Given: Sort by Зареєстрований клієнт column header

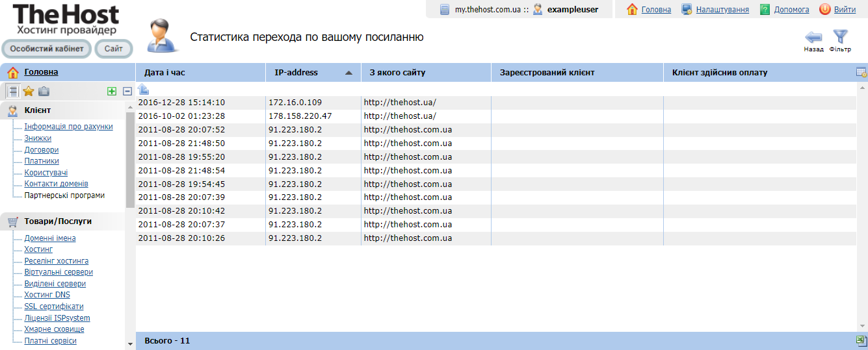Looking at the screenshot, I should [x=577, y=72].
